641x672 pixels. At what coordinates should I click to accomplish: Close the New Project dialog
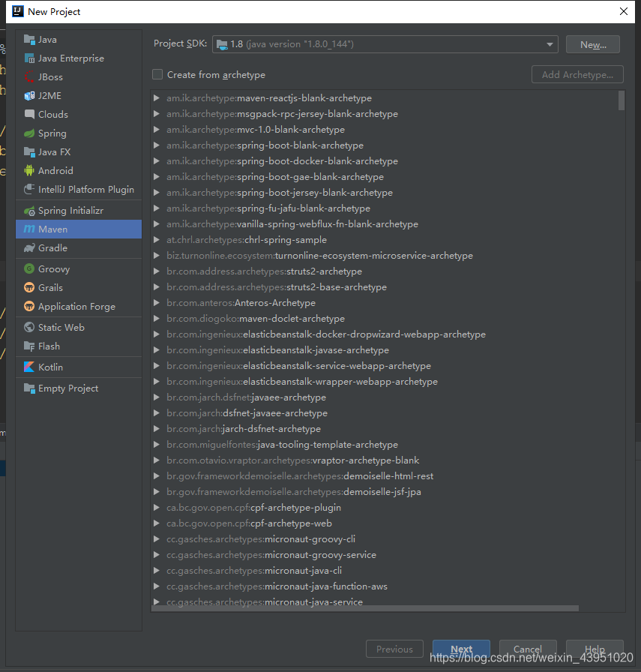[x=624, y=11]
